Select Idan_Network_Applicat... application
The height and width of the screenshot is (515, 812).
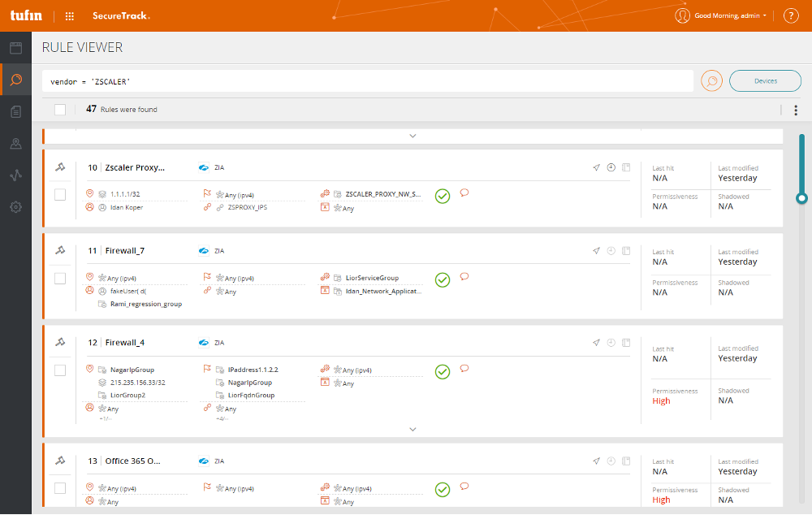383,291
